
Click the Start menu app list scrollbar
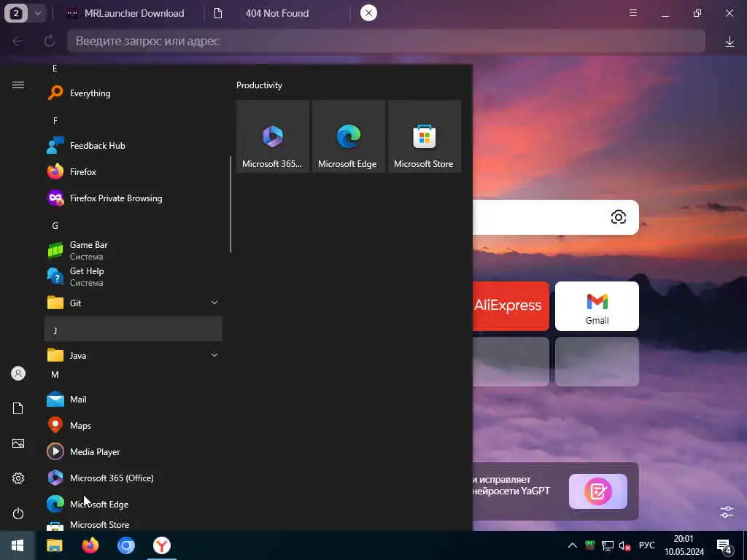point(231,204)
